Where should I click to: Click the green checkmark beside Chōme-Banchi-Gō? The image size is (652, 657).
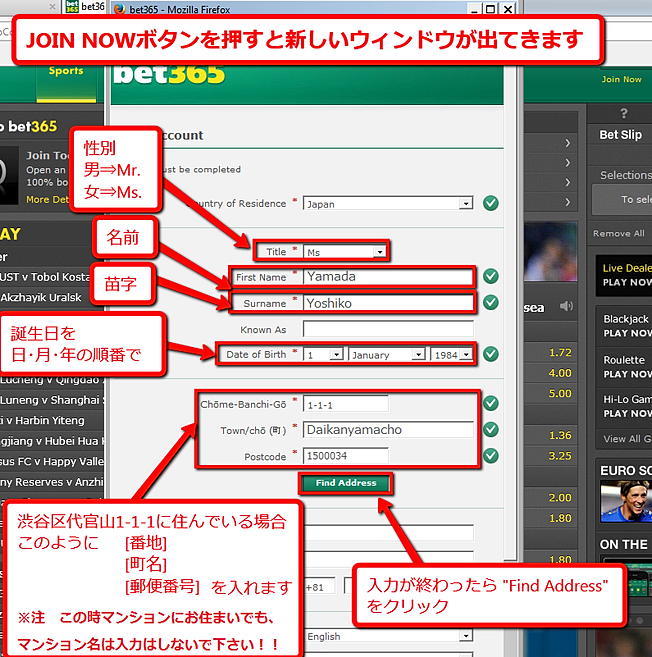pyautogui.click(x=491, y=403)
